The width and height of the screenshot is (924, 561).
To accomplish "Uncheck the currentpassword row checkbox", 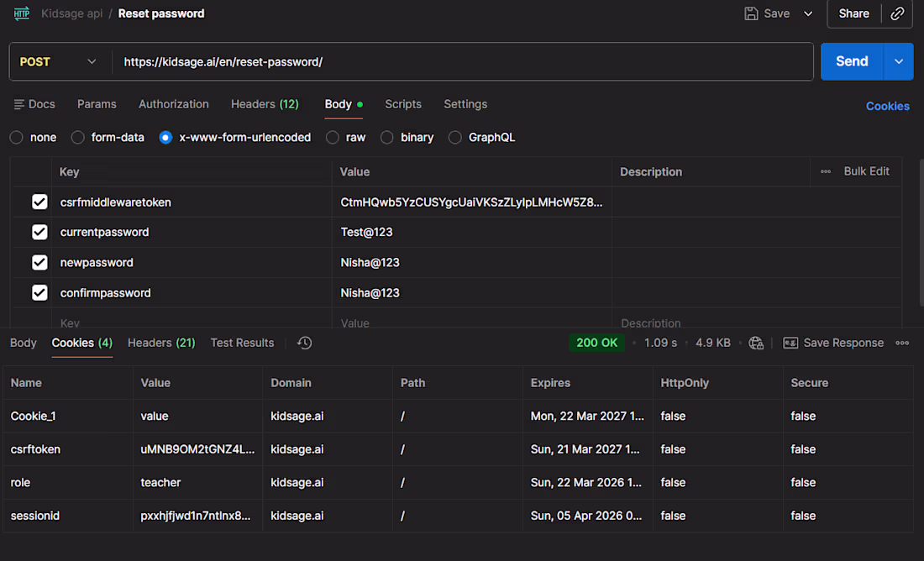I will point(39,232).
